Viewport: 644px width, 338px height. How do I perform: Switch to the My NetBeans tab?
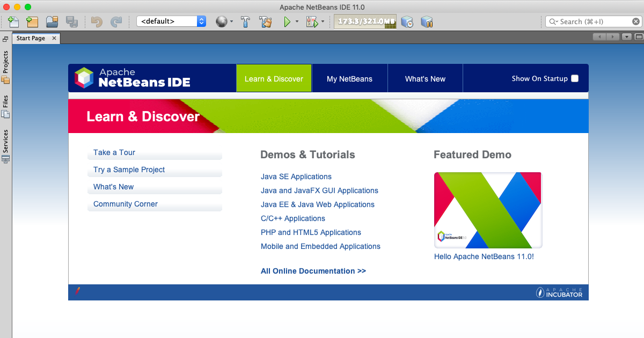[349, 79]
